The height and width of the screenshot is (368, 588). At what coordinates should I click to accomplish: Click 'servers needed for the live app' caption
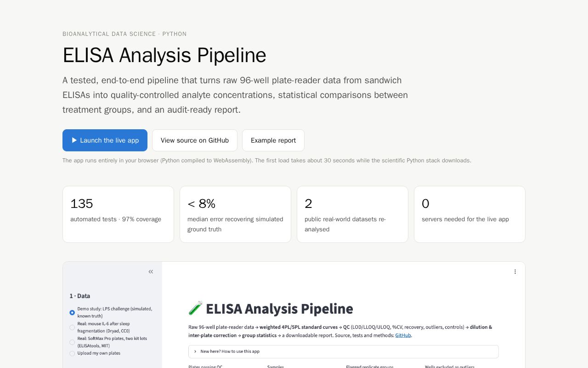pyautogui.click(x=465, y=219)
